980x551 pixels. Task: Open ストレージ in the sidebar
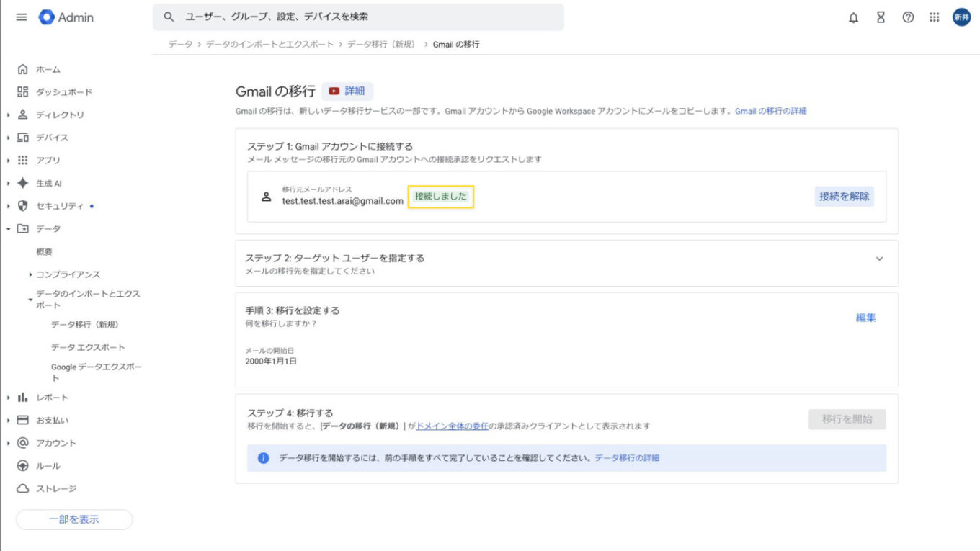pyautogui.click(x=55, y=489)
